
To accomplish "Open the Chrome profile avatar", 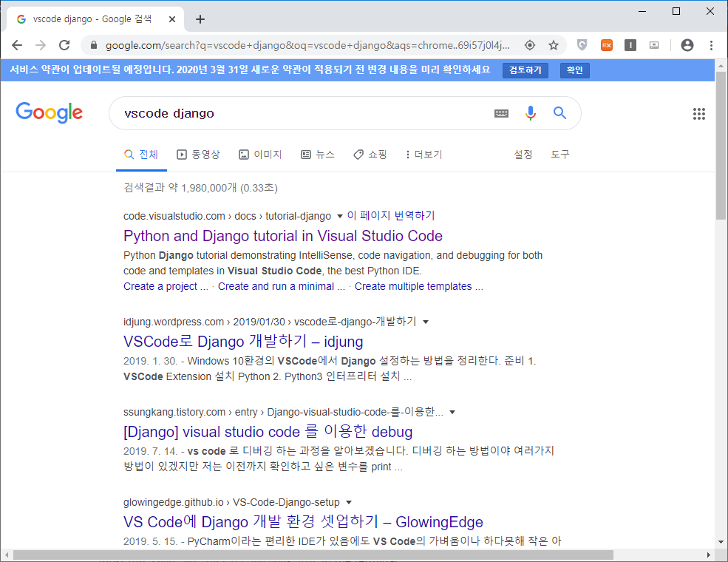I will (687, 45).
